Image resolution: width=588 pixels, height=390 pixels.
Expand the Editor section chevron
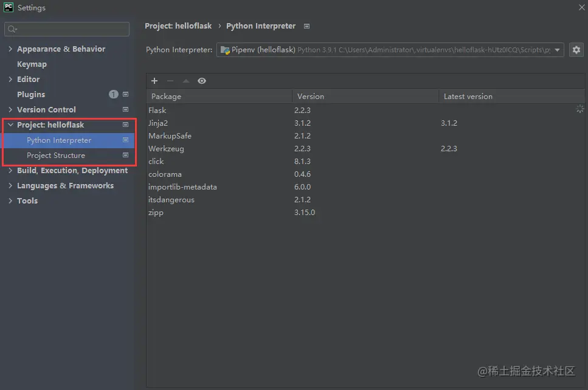click(x=10, y=79)
